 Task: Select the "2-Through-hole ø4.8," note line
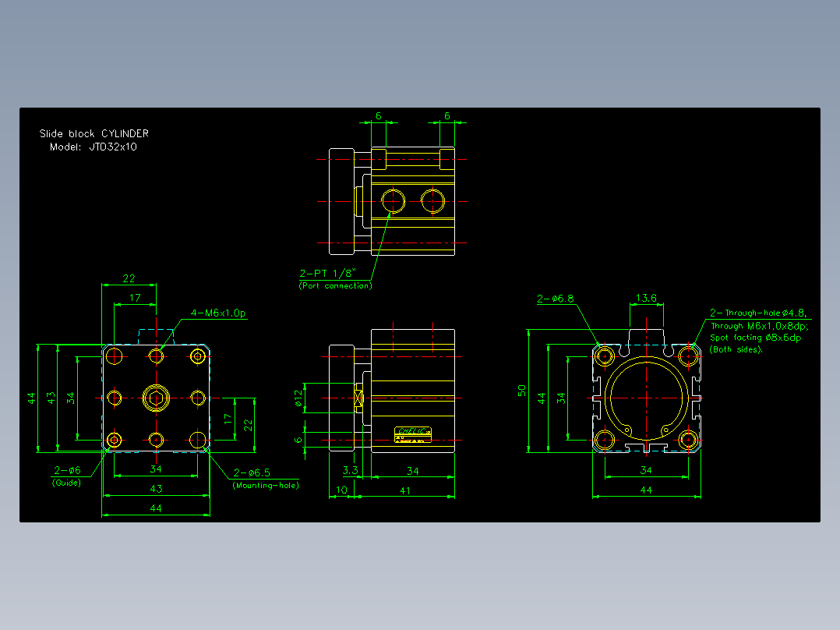coord(758,313)
